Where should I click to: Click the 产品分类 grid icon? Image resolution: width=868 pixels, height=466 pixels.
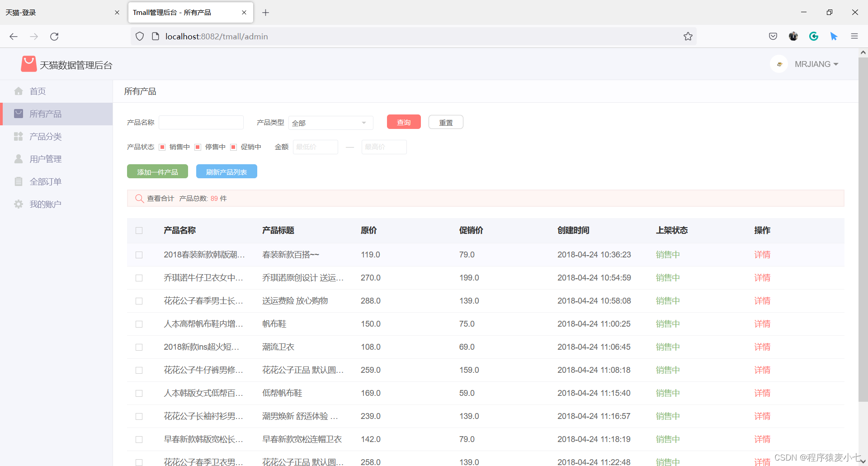tap(19, 136)
